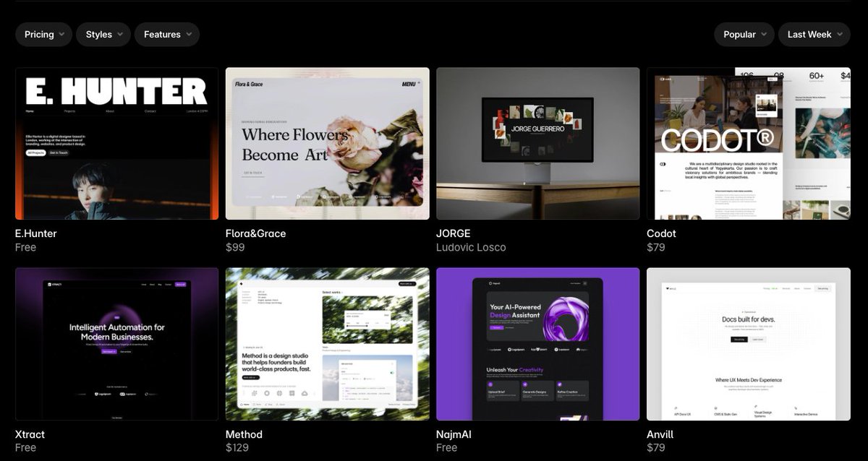The width and height of the screenshot is (868, 461).
Task: Click the $79 price under Codot
Action: pos(656,247)
